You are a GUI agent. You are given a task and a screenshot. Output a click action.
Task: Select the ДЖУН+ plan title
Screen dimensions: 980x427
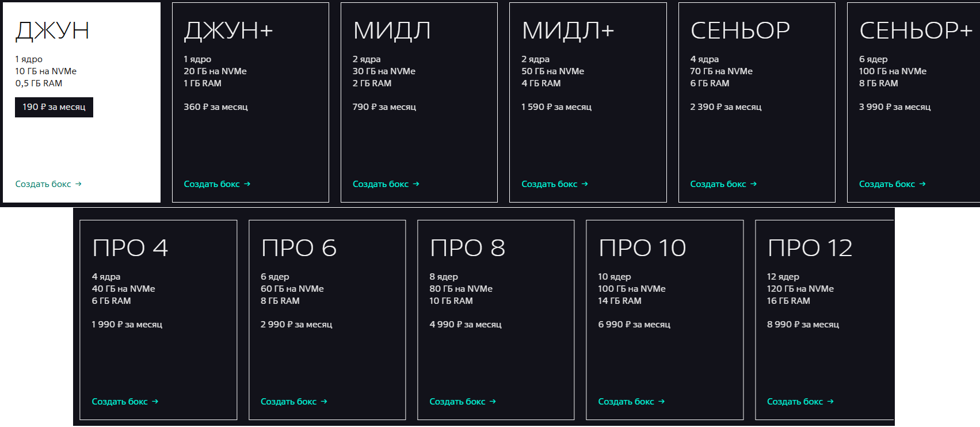pyautogui.click(x=228, y=30)
